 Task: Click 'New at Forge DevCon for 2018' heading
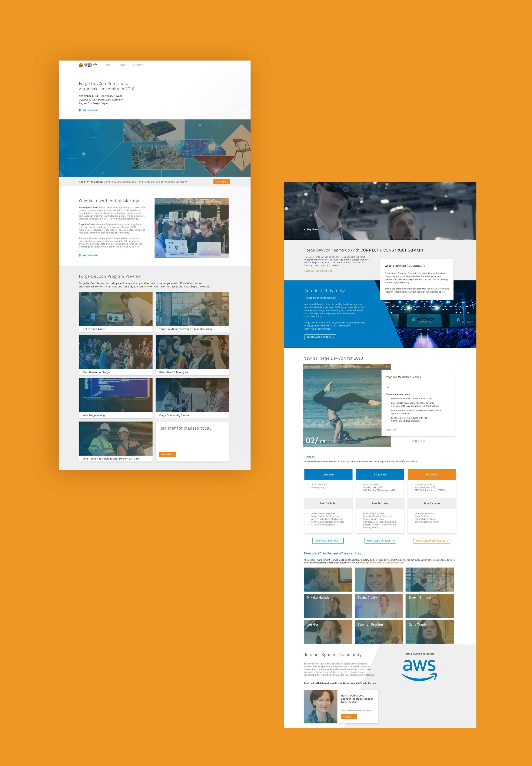(333, 358)
